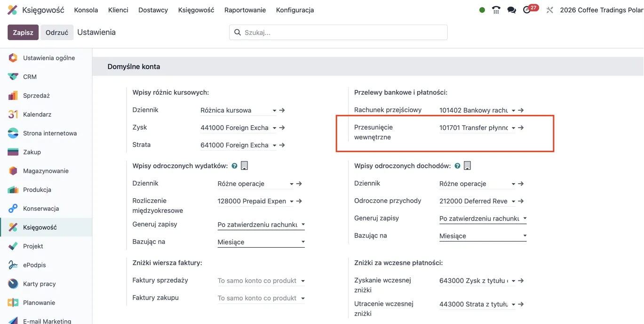Open the 443000 Strata z tytułu arrow link
This screenshot has width=644, height=324.
(521, 304)
